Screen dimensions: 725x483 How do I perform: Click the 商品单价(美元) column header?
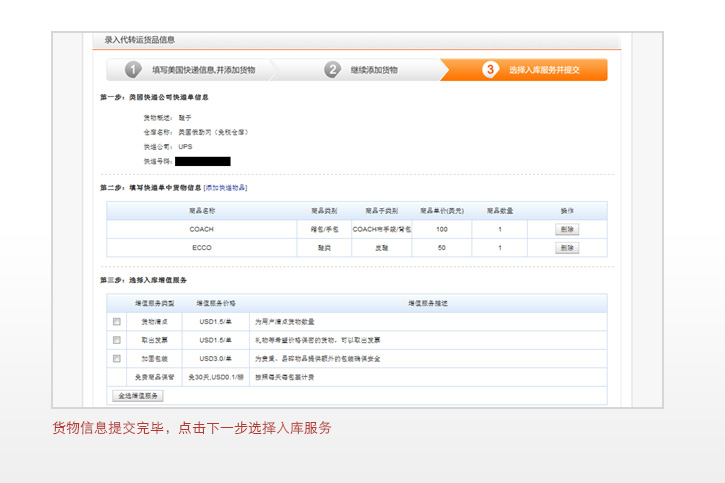(441, 211)
